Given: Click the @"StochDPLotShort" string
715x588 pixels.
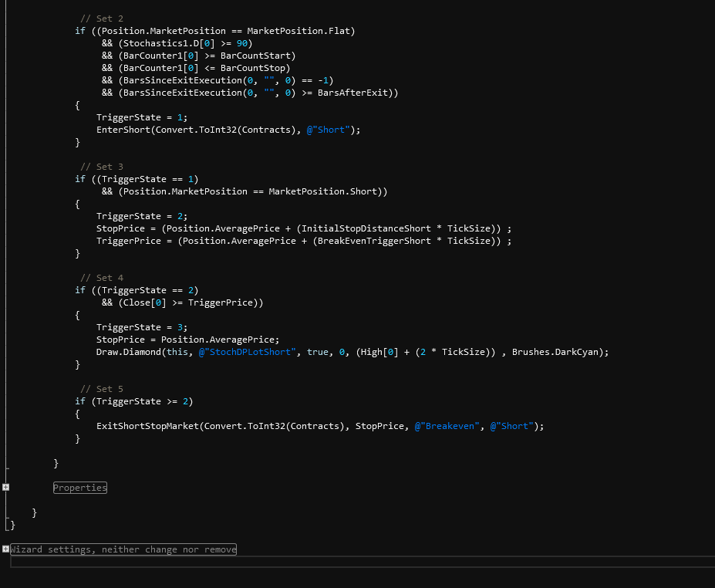Looking at the screenshot, I should click(247, 352).
